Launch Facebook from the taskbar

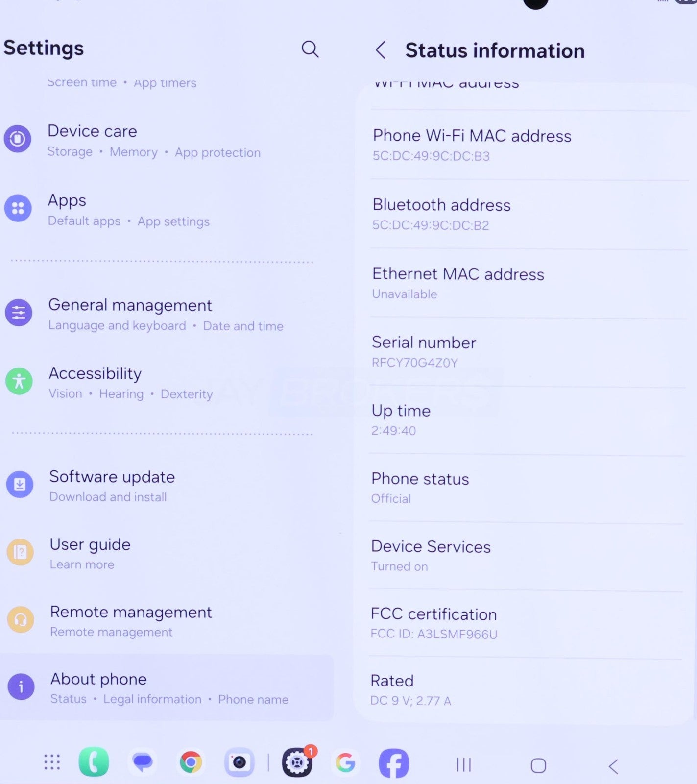coord(394,763)
